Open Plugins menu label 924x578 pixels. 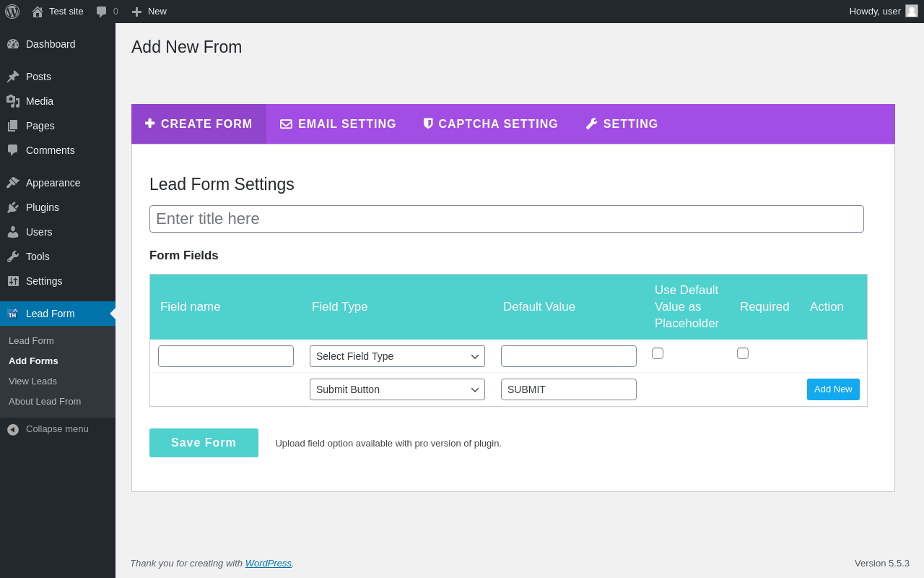pyautogui.click(x=43, y=207)
